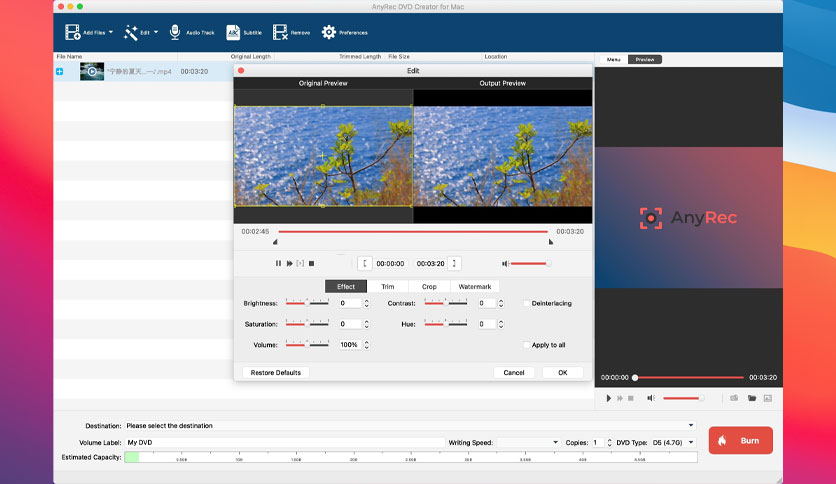
Task: Pause playback in Edit dialog
Action: coord(278,263)
